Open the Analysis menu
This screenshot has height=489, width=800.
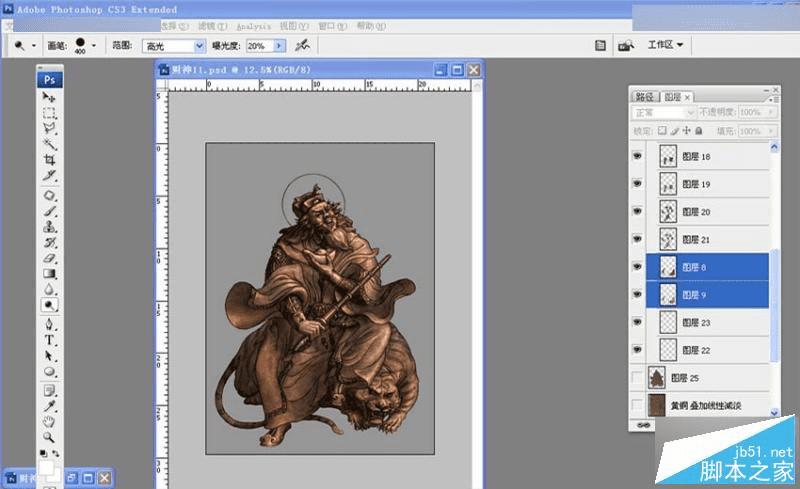(x=253, y=25)
